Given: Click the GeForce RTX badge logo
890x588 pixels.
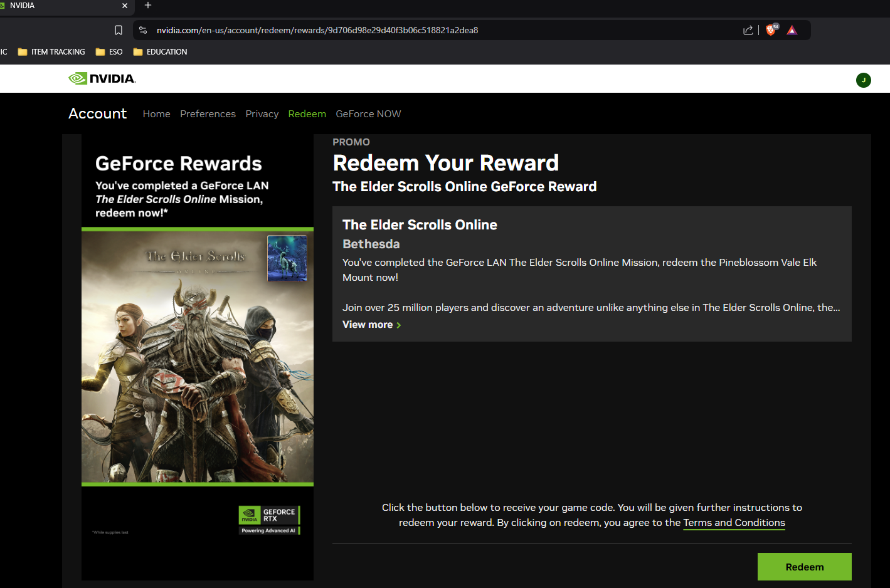Looking at the screenshot, I should coord(270,520).
